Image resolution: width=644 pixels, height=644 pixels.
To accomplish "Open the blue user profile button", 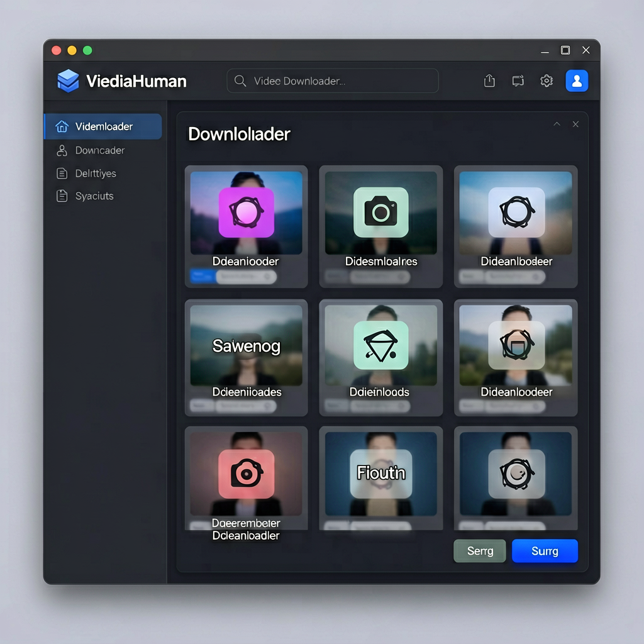I will click(577, 80).
